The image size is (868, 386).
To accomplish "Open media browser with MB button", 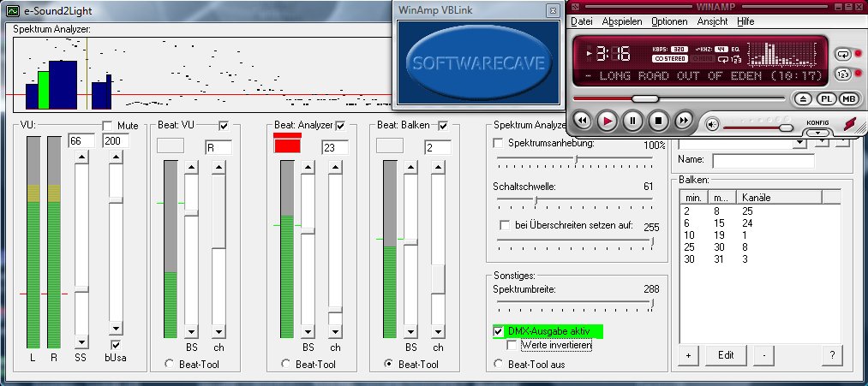I will click(848, 99).
